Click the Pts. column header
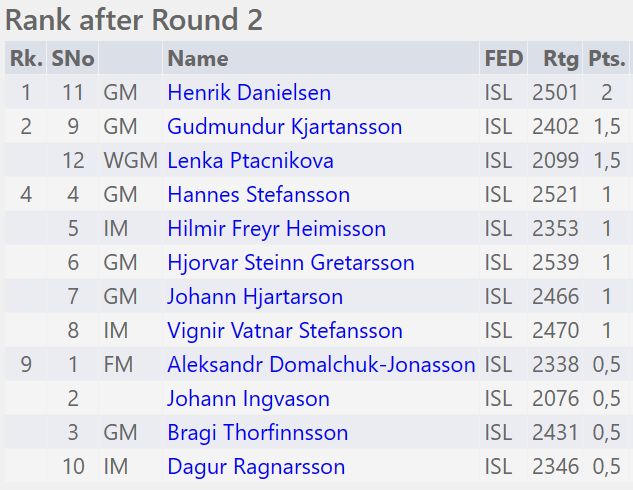Screen dimensions: 633x490 click(606, 59)
